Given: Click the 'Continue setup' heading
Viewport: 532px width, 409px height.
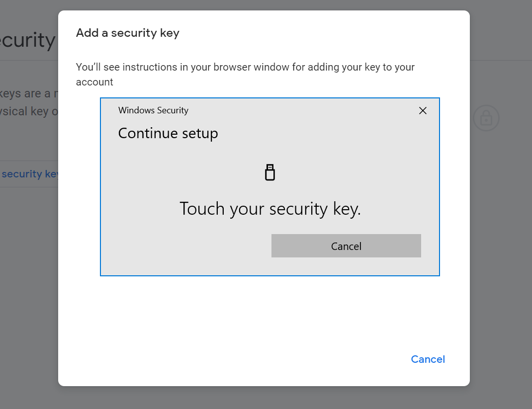Looking at the screenshot, I should click(x=168, y=133).
